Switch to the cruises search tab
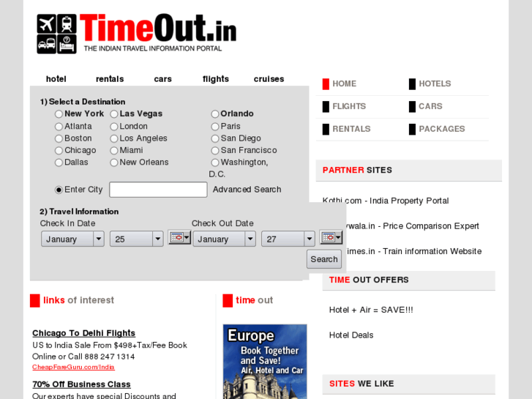Viewport: 532px width, 399px height. (269, 79)
